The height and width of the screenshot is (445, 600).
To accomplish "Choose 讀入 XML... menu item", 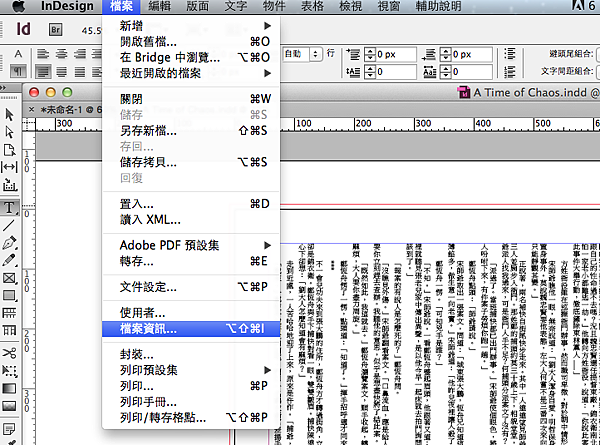I will coord(191,220).
